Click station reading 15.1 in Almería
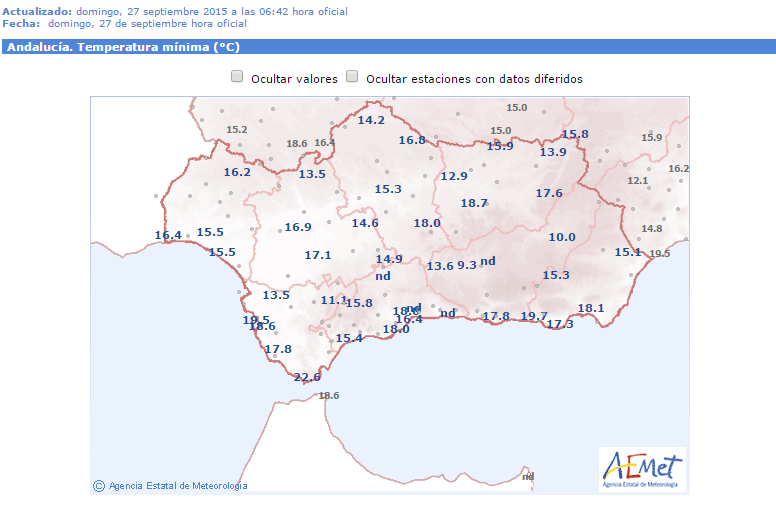This screenshot has width=776, height=511. click(628, 252)
